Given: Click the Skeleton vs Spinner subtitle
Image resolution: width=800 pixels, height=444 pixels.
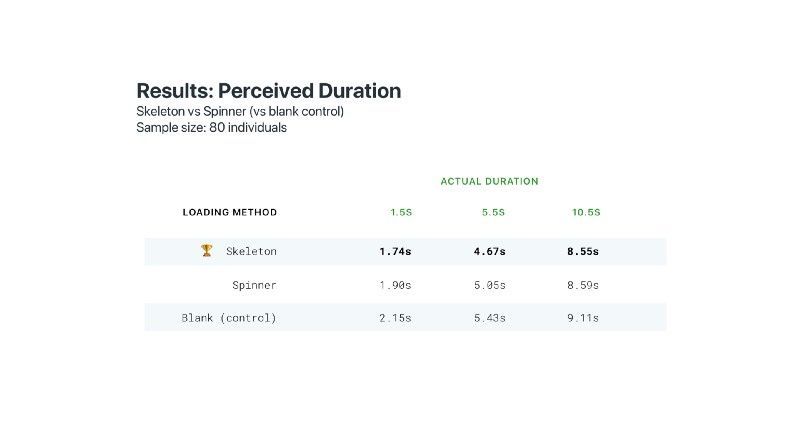Looking at the screenshot, I should tap(240, 111).
